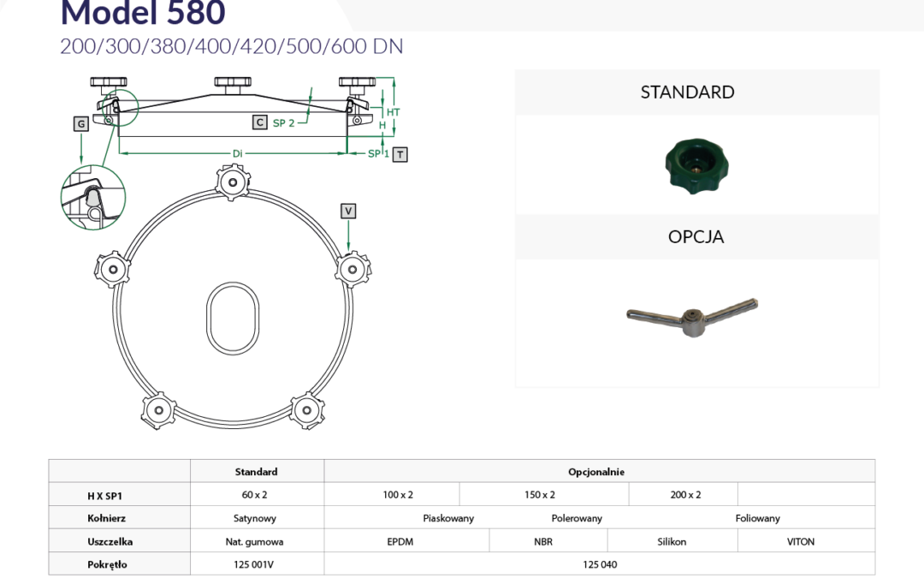Click the oval at the manhole lid center
Screen dimensions: 924x578
click(233, 319)
